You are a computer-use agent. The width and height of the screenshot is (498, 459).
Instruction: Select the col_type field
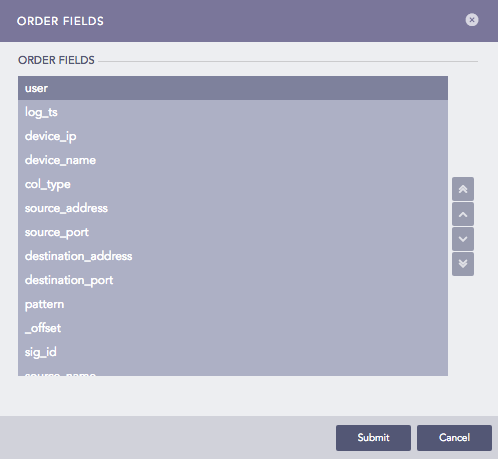point(233,184)
